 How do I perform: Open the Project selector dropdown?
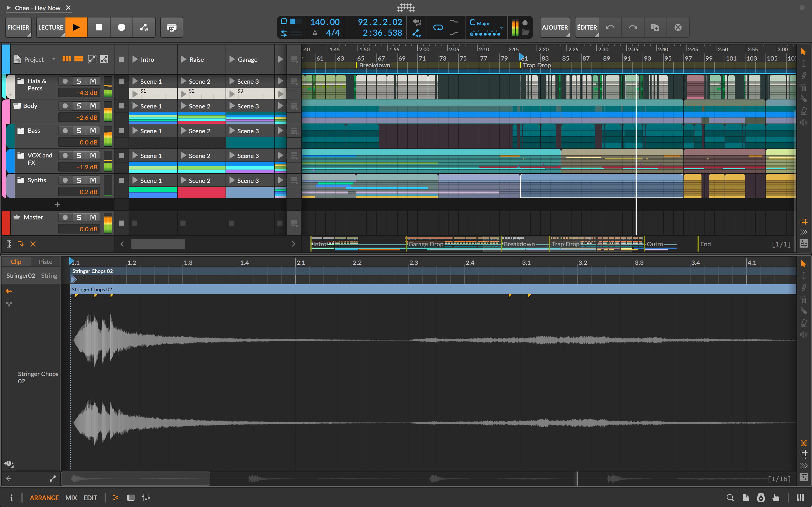click(x=54, y=59)
